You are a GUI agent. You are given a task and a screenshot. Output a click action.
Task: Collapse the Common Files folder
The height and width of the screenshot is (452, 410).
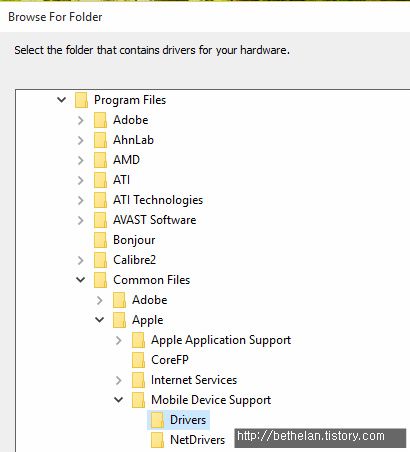click(x=81, y=280)
